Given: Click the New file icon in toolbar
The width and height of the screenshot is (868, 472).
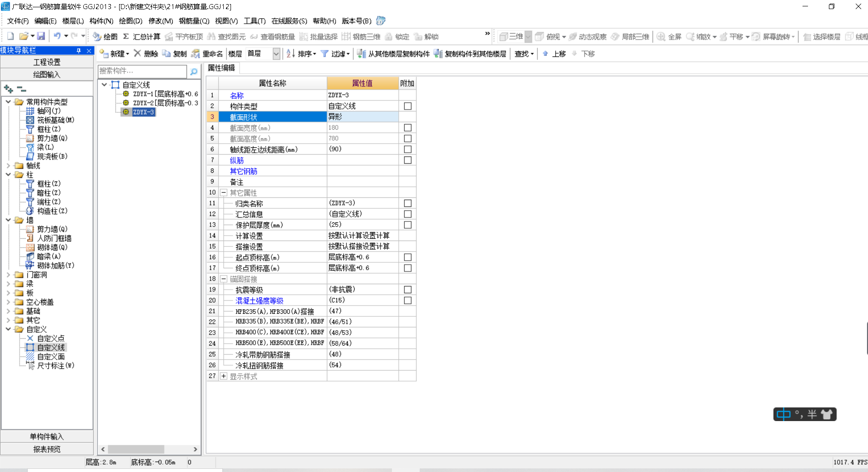Looking at the screenshot, I should tap(10, 36).
